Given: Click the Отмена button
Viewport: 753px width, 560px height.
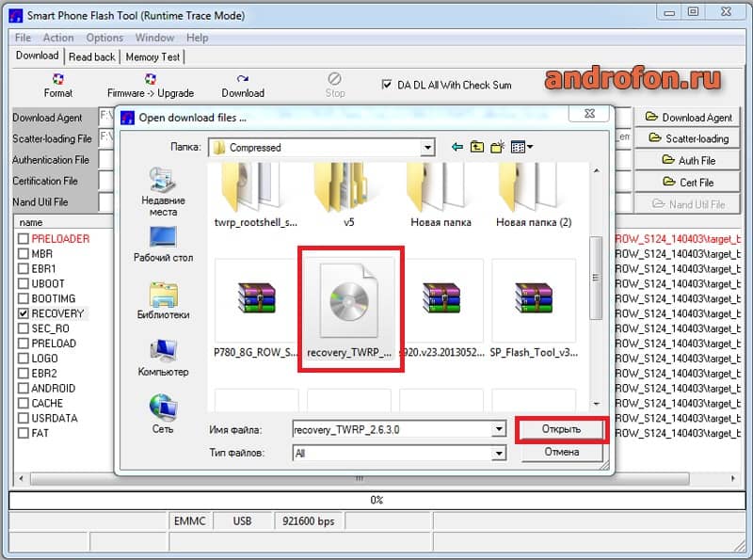Looking at the screenshot, I should (x=561, y=452).
